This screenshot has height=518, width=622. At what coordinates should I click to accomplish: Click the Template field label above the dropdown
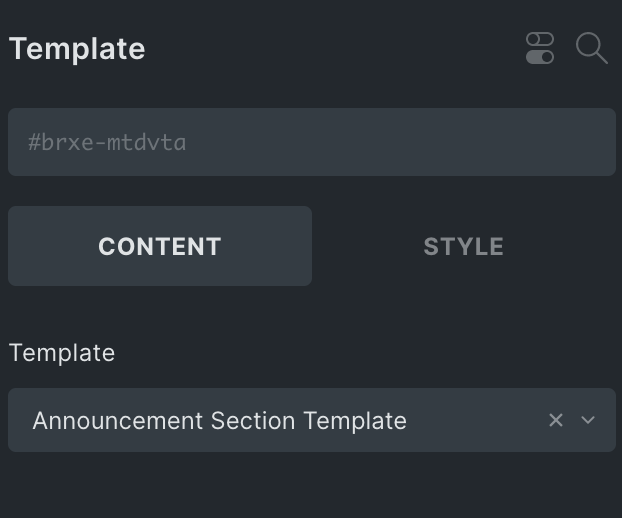(62, 353)
